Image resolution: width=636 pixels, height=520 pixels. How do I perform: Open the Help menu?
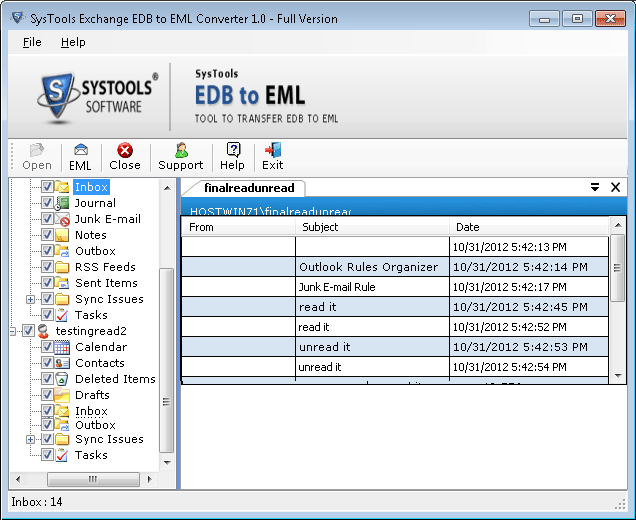point(73,42)
